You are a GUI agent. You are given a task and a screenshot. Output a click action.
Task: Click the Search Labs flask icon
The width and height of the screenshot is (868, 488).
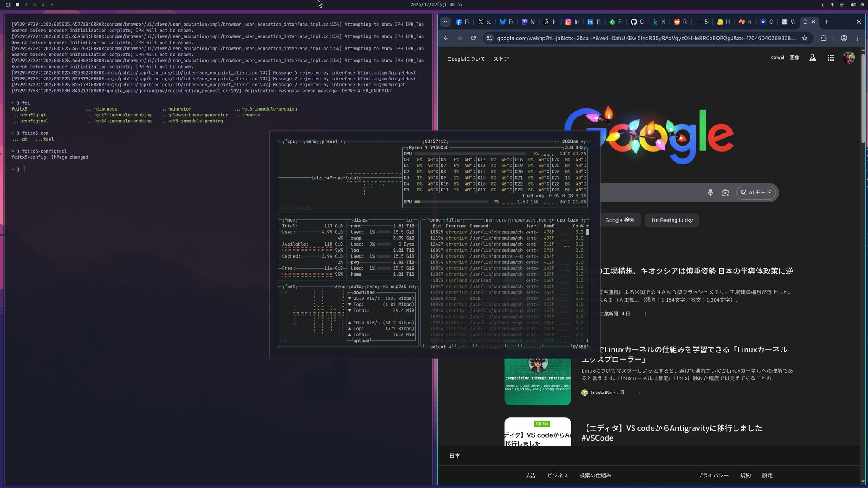click(812, 58)
